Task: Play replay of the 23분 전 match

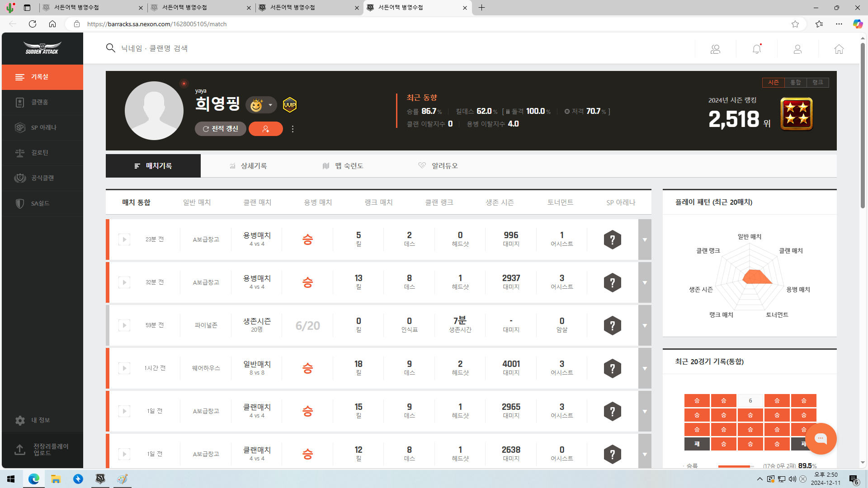Action: point(124,239)
